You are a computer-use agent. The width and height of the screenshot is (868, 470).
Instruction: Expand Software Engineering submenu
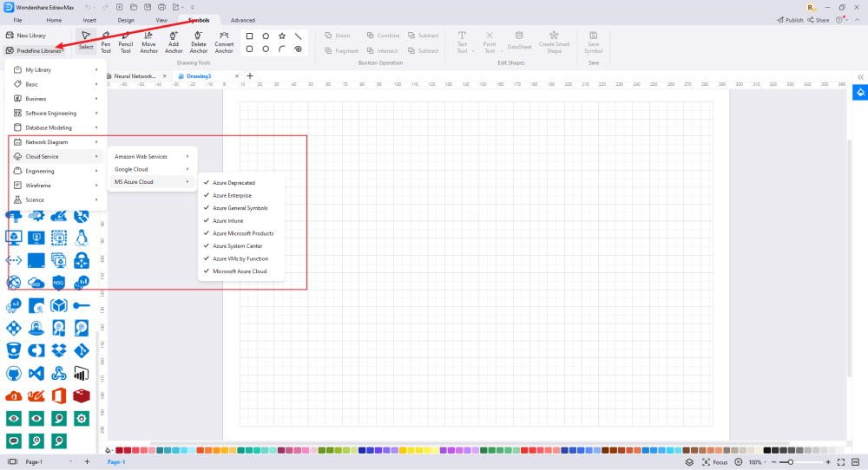click(x=56, y=113)
